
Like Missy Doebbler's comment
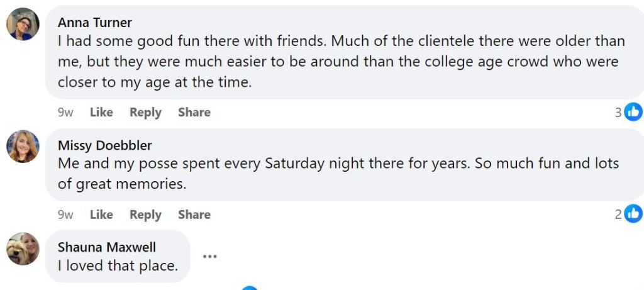(x=101, y=215)
